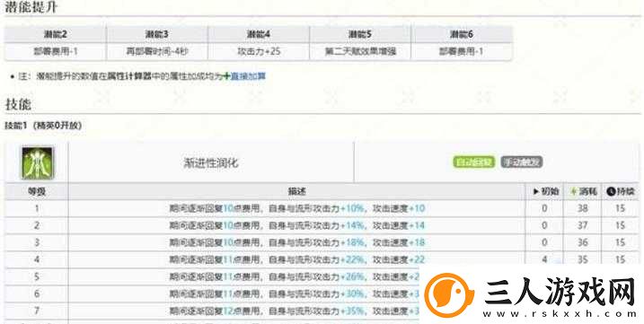
Task: Click 部署费用-1 under 潜能2
Action: (x=55, y=52)
